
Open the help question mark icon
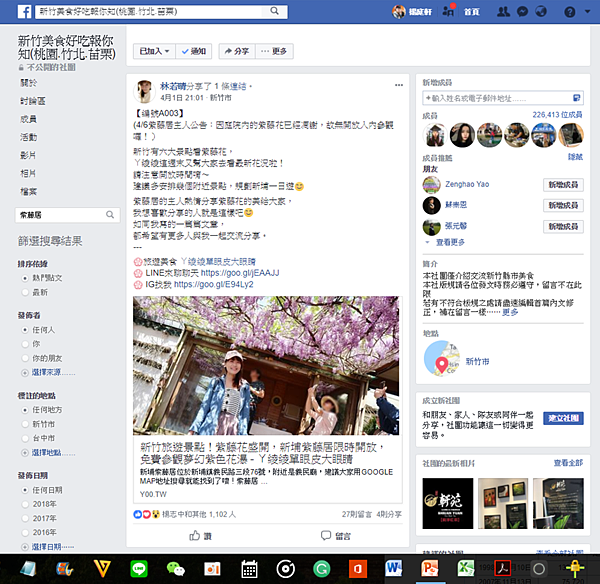(569, 12)
